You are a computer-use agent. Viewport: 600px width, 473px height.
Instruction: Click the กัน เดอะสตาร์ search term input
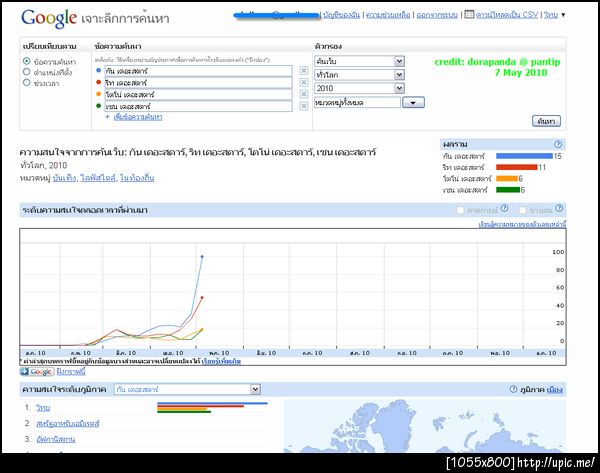tap(199, 71)
